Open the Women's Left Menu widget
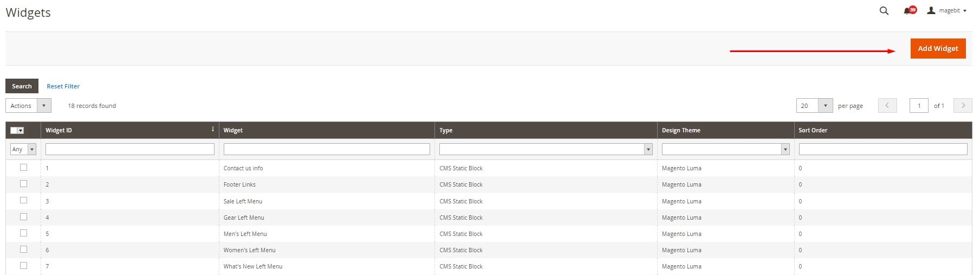This screenshot has width=980, height=275. click(x=250, y=250)
